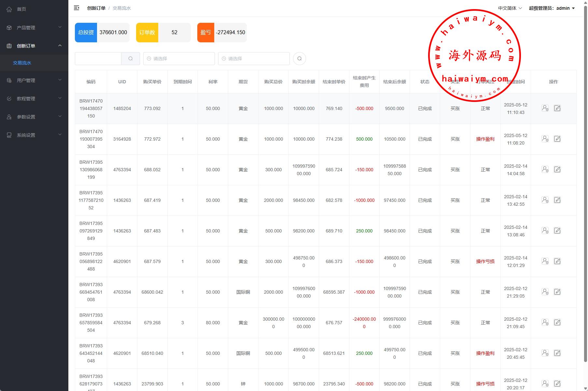Open the admin account dropdown
The height and width of the screenshot is (391, 588).
(552, 8)
